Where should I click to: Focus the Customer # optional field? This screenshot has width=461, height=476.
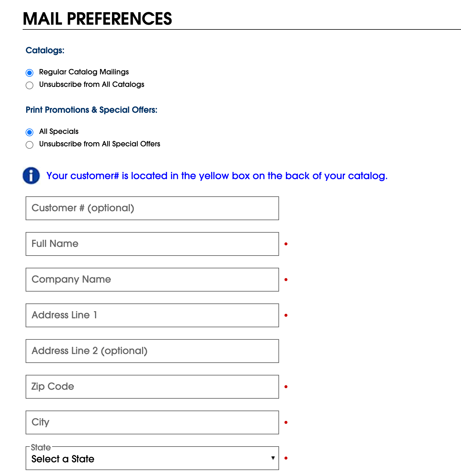(152, 208)
